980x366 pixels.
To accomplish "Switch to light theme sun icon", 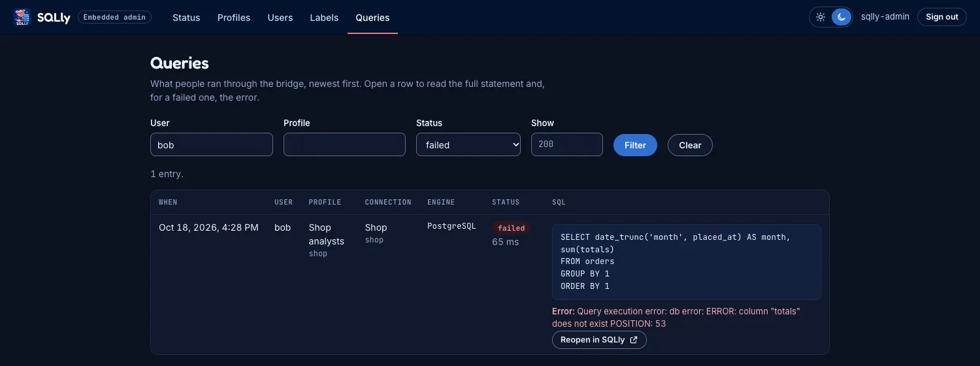I will coord(821,17).
